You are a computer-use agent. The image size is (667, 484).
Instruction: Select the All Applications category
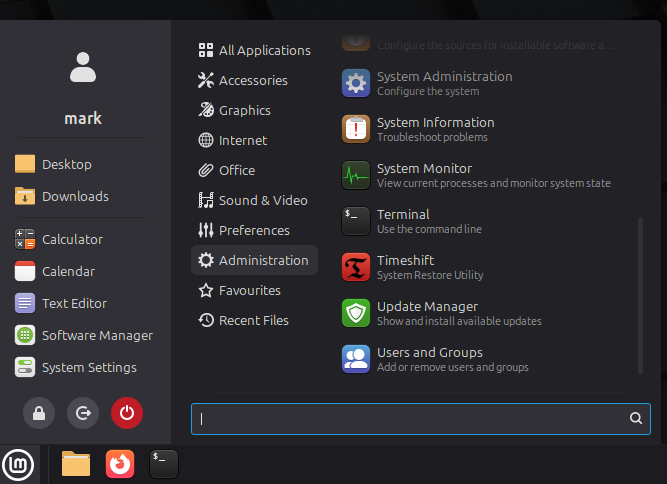click(x=254, y=50)
